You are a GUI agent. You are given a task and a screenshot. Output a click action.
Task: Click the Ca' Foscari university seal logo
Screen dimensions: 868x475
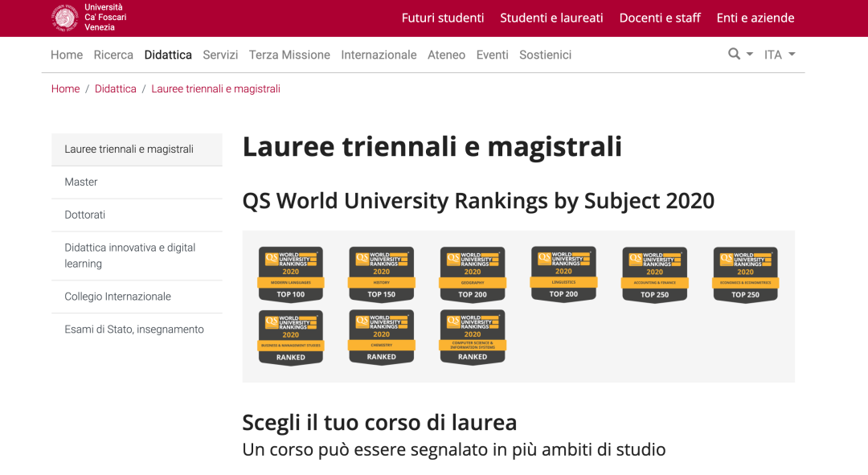tap(65, 17)
